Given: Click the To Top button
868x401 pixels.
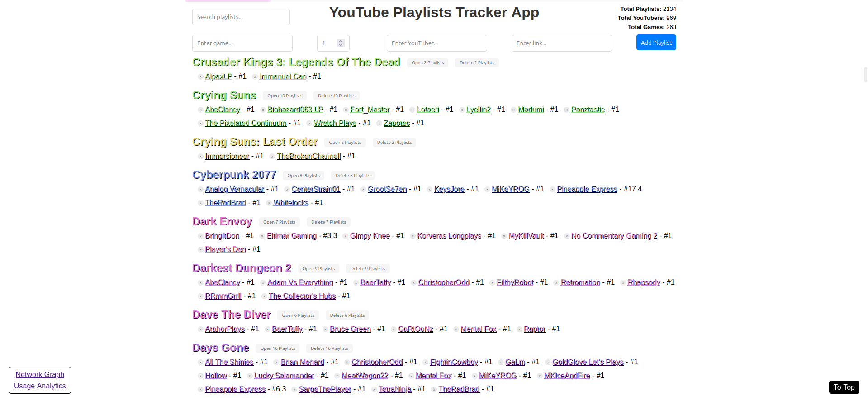Looking at the screenshot, I should click(x=843, y=387).
